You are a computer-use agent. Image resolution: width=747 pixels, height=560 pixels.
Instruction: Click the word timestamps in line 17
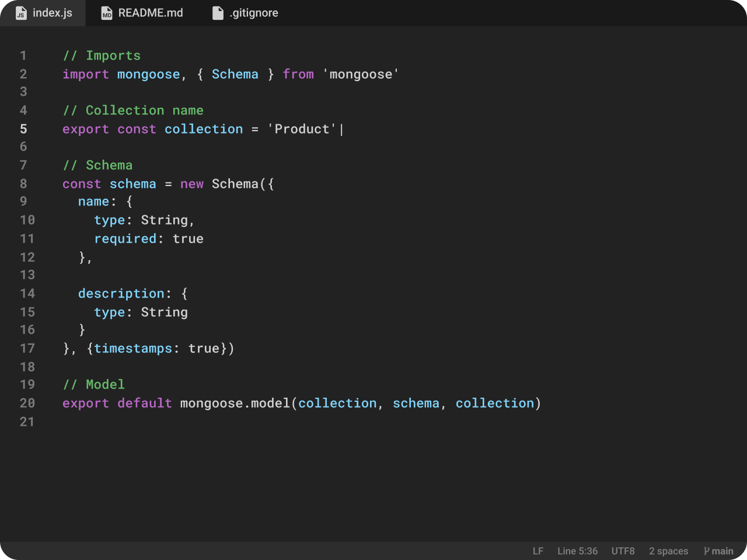133,348
